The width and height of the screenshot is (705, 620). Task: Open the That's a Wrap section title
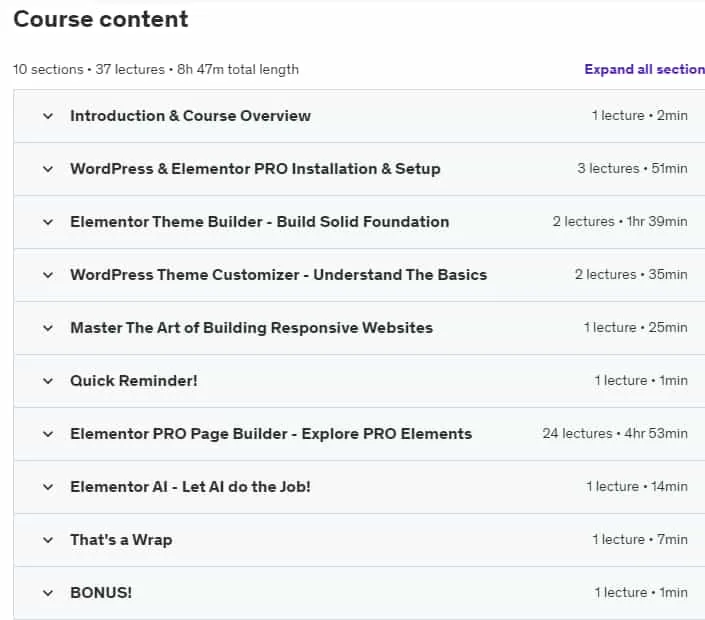(x=121, y=540)
